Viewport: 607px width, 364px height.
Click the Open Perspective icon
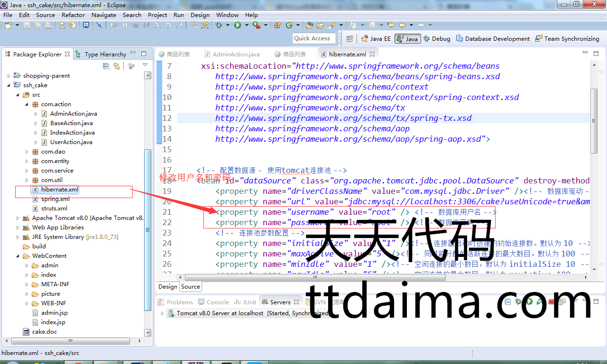[349, 39]
